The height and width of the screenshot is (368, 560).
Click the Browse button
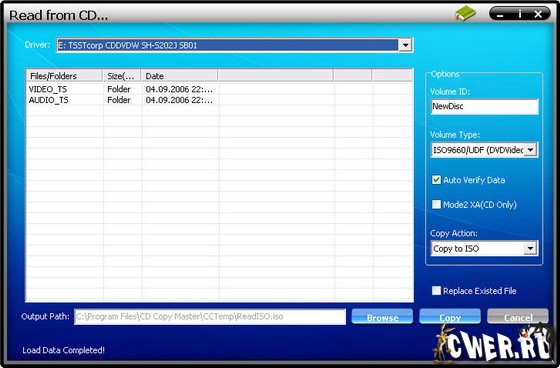(382, 317)
